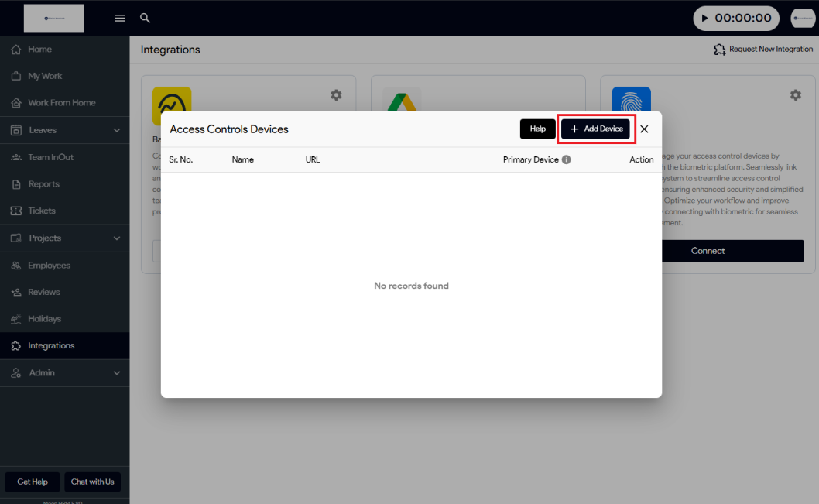The image size is (819, 504).
Task: Click the Help button in dialog
Action: 537,129
